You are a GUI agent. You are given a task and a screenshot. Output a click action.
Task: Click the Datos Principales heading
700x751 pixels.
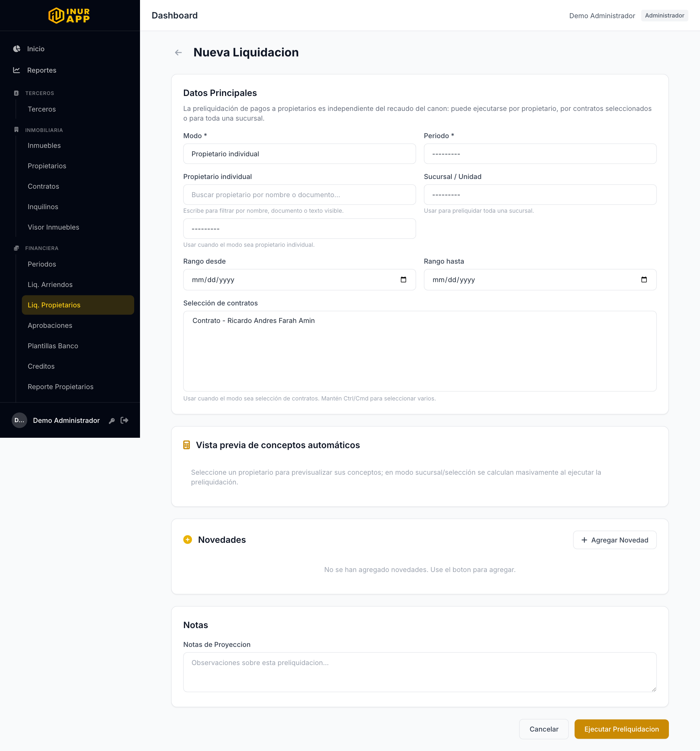point(220,93)
